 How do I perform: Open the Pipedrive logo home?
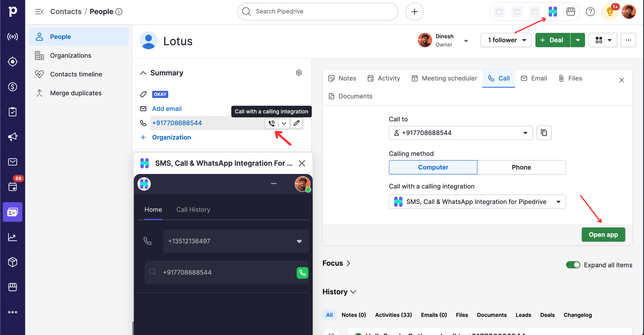coord(13,11)
